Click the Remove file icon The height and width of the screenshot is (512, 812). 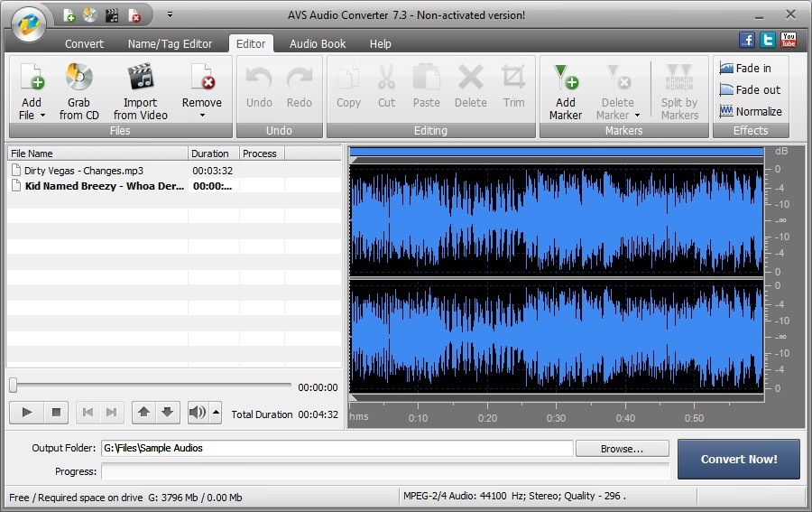point(202,77)
